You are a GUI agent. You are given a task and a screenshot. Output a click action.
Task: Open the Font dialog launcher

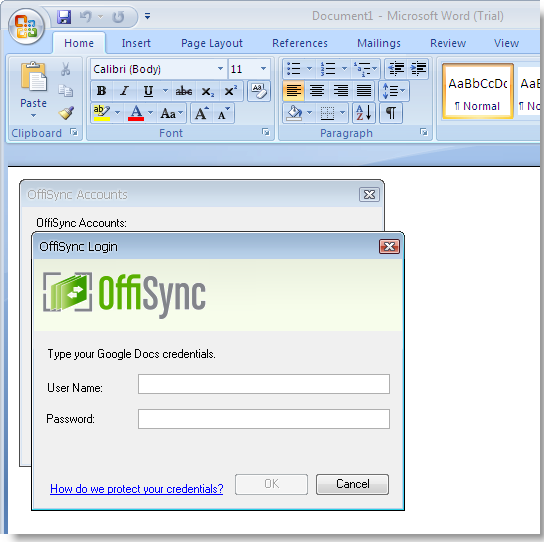pos(266,132)
